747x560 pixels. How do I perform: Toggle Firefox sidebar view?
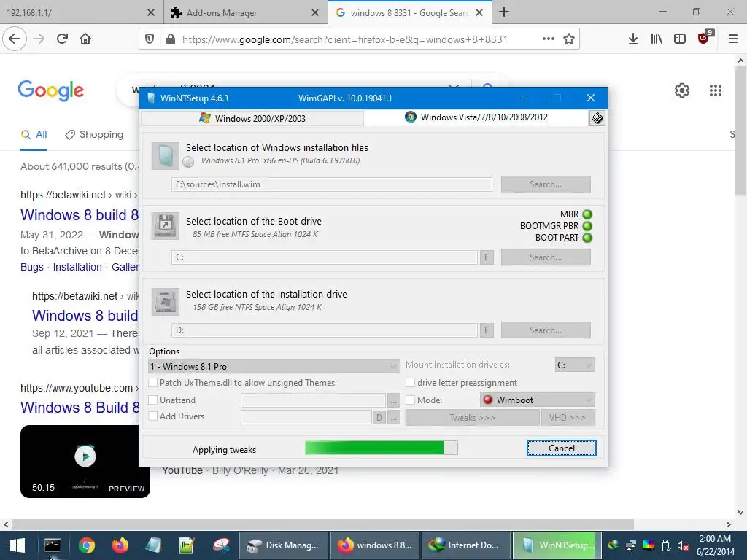click(x=680, y=39)
